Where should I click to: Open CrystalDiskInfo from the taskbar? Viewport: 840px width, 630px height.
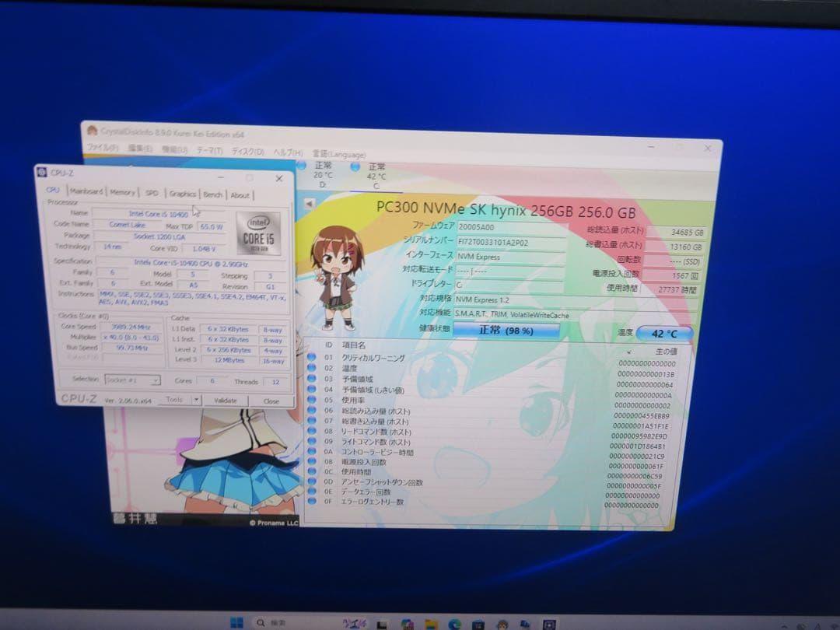[x=501, y=622]
